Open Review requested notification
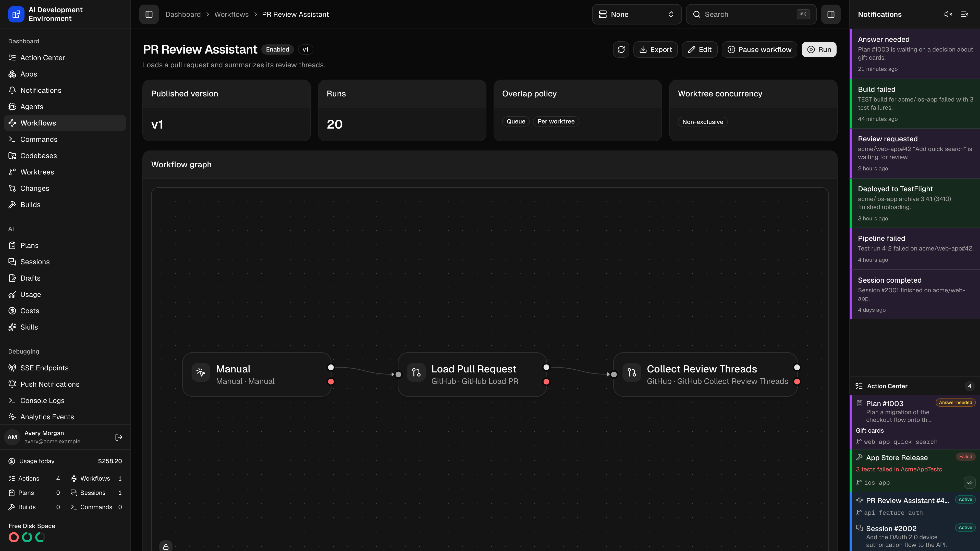The width and height of the screenshot is (980, 551). click(915, 153)
